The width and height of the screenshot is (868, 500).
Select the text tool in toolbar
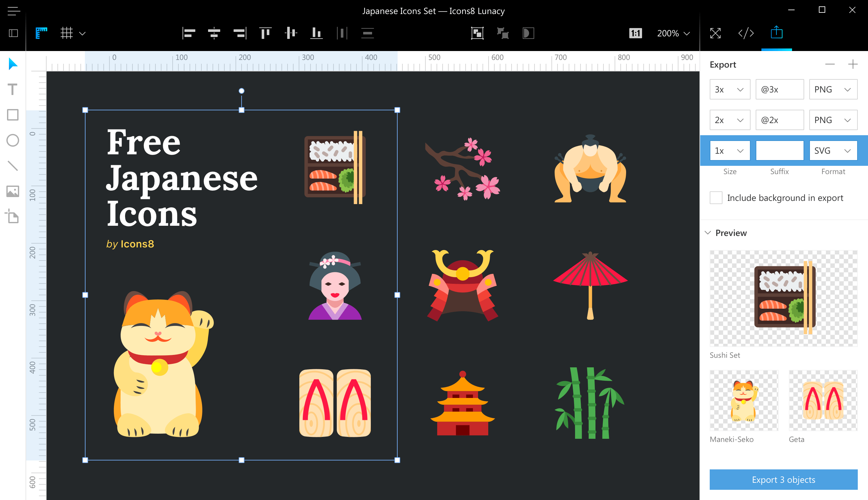click(12, 89)
